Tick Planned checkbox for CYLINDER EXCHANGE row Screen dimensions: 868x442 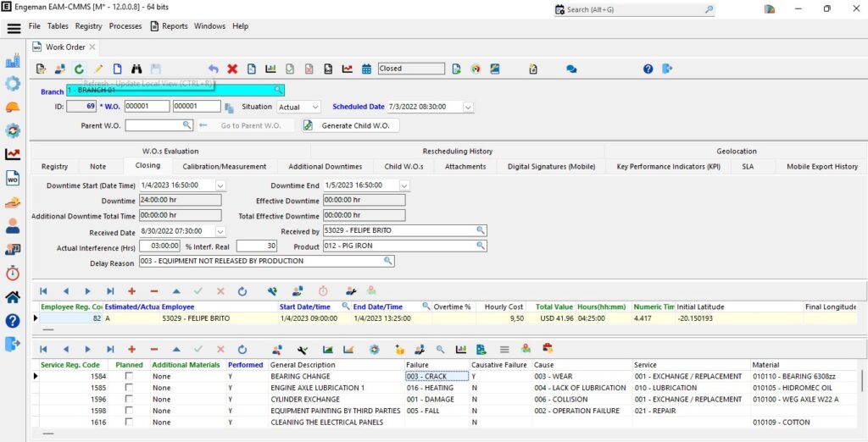pos(129,400)
